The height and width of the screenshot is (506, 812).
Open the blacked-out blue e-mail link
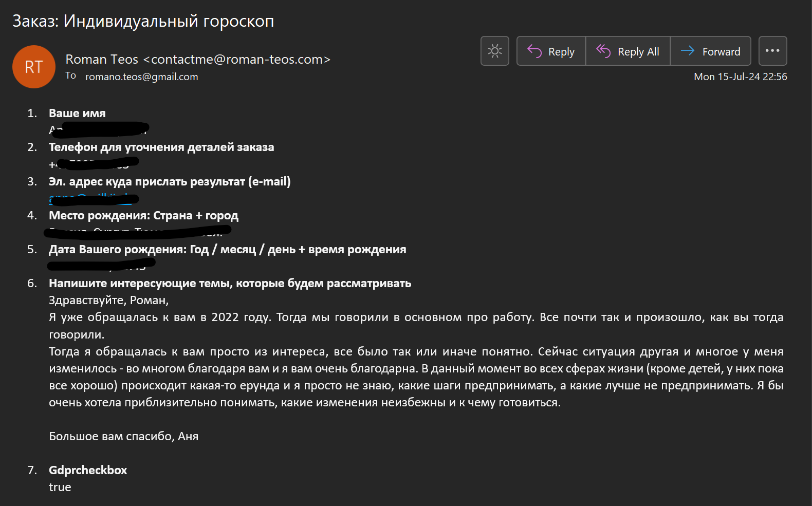point(90,198)
